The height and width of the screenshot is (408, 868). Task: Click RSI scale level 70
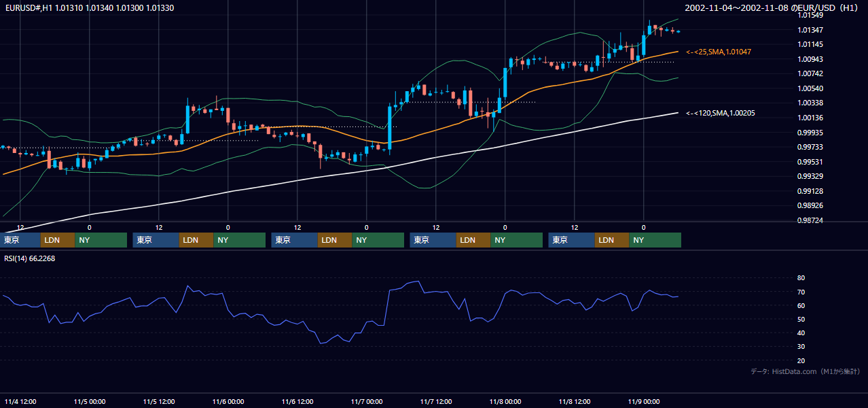click(x=801, y=292)
